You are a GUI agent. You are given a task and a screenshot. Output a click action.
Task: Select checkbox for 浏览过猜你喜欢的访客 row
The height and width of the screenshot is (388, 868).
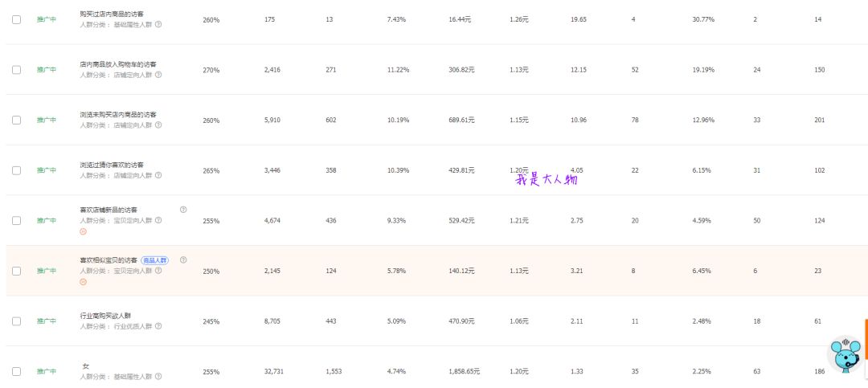click(x=16, y=170)
